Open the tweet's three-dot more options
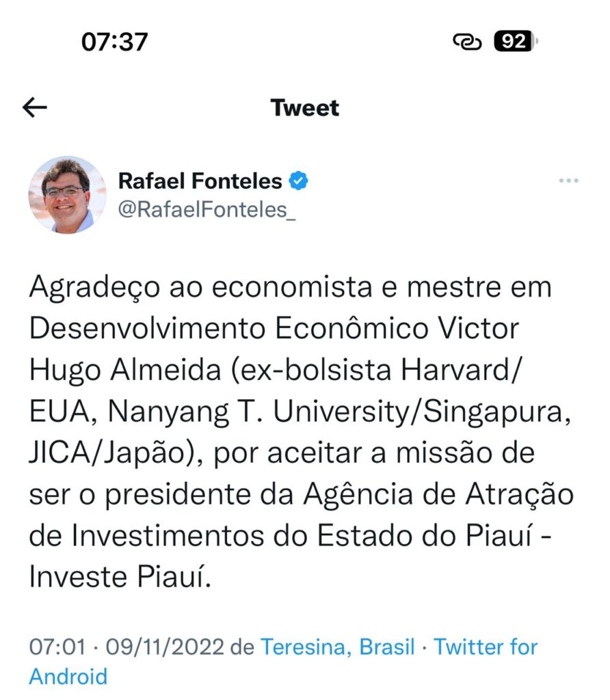The image size is (610, 700). click(x=569, y=181)
